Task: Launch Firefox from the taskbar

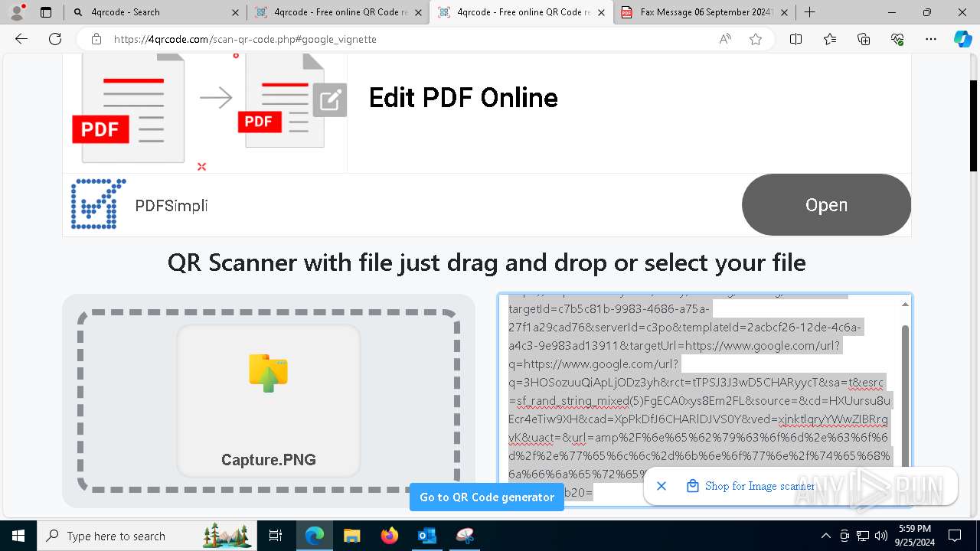Action: (x=389, y=536)
